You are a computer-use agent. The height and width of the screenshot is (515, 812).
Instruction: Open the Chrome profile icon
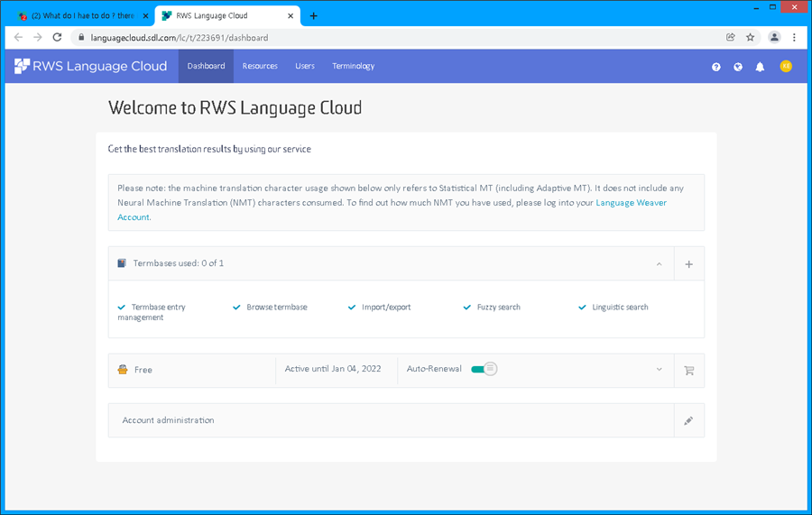tap(774, 37)
